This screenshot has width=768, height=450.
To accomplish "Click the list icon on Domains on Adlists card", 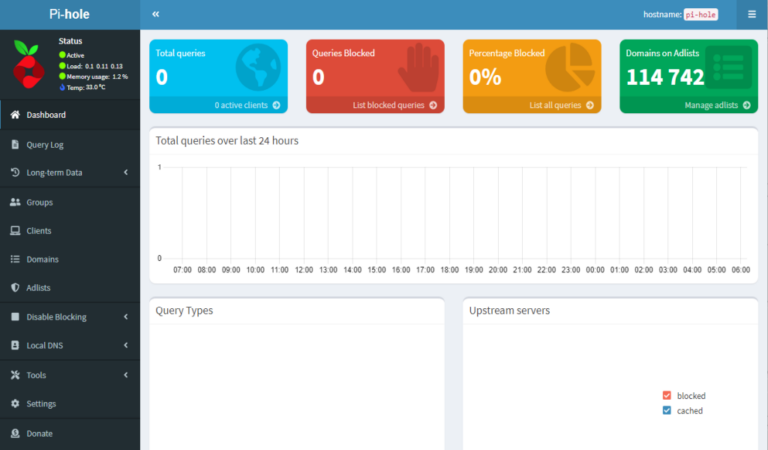I will pos(728,68).
